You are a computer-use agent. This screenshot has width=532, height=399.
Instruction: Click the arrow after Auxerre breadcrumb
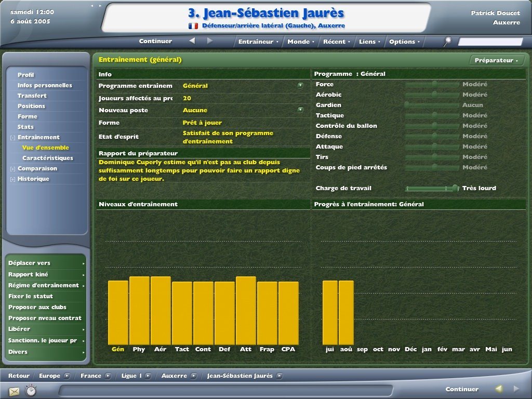pyautogui.click(x=193, y=376)
